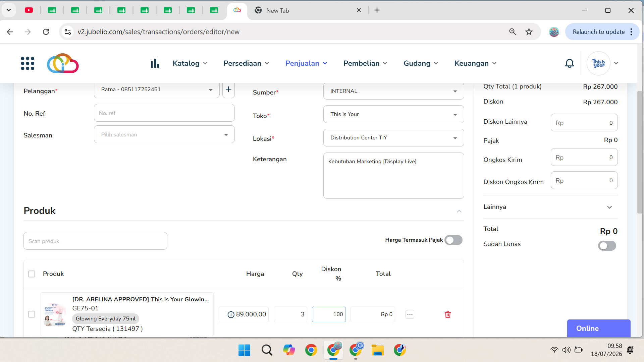Open the Sumber INTERNAL dropdown

(393, 91)
